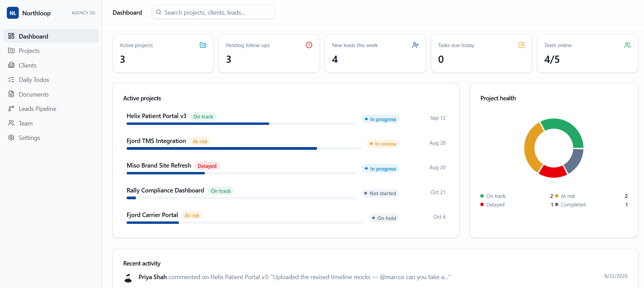Click the Completed legend entry under Project health

591,205
